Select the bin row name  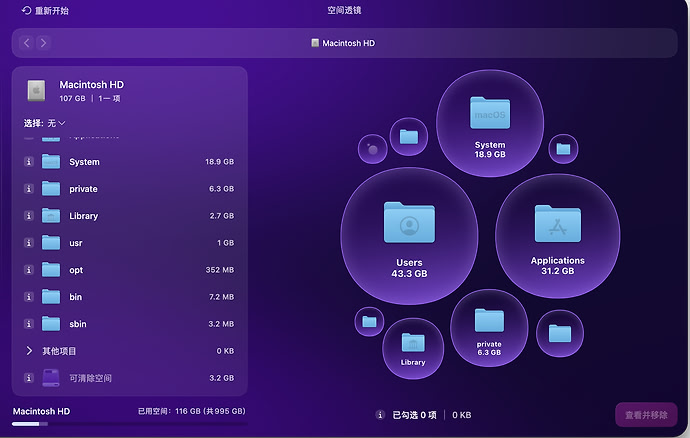tap(75, 297)
